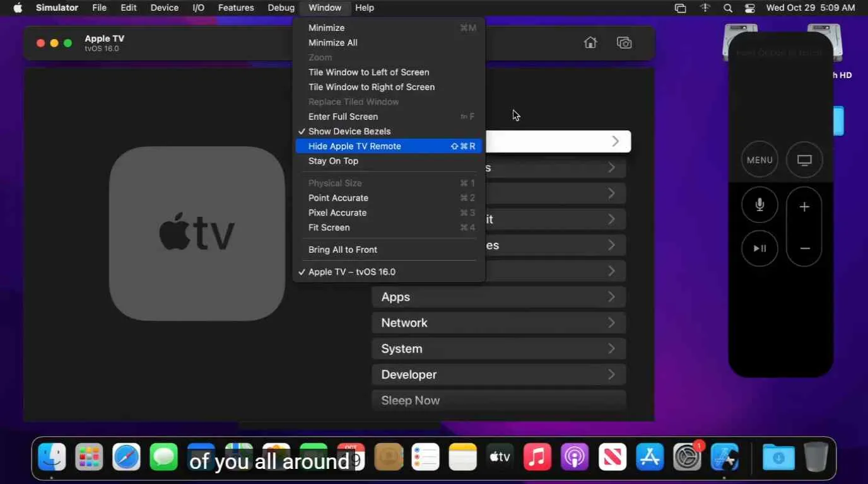The height and width of the screenshot is (484, 868).
Task: Open the Edit menu
Action: [x=129, y=8]
